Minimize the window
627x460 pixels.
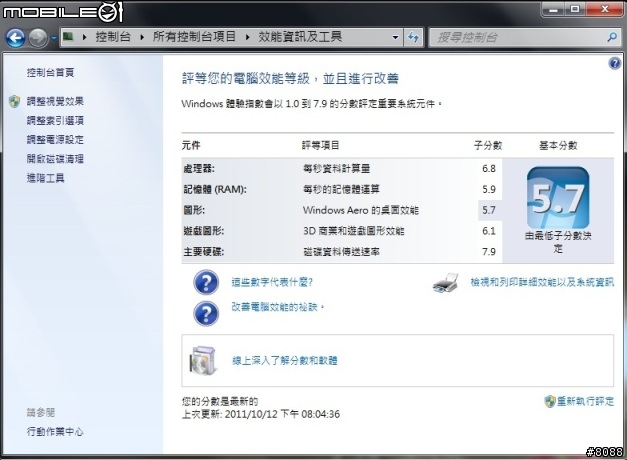coord(553,9)
